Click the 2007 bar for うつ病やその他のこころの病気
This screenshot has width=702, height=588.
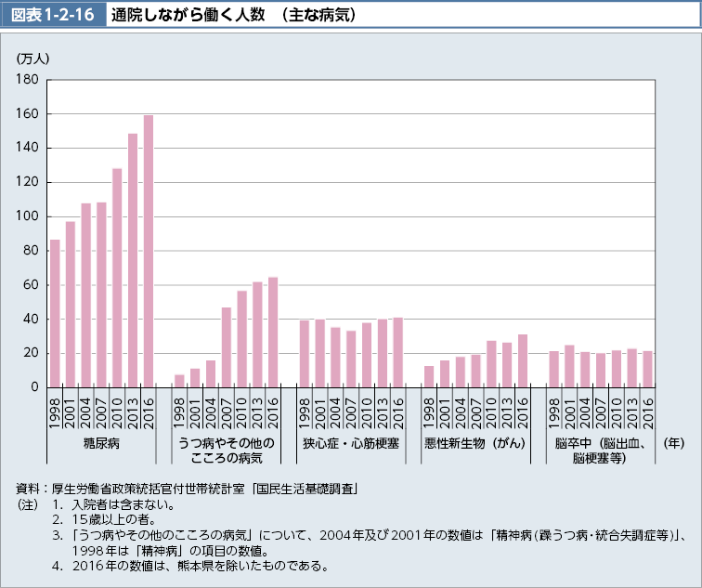click(x=227, y=346)
